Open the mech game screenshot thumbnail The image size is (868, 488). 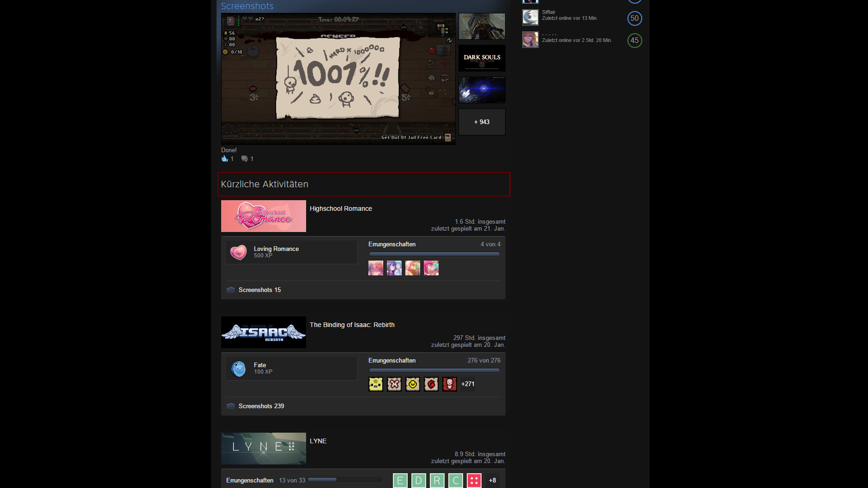tap(482, 26)
